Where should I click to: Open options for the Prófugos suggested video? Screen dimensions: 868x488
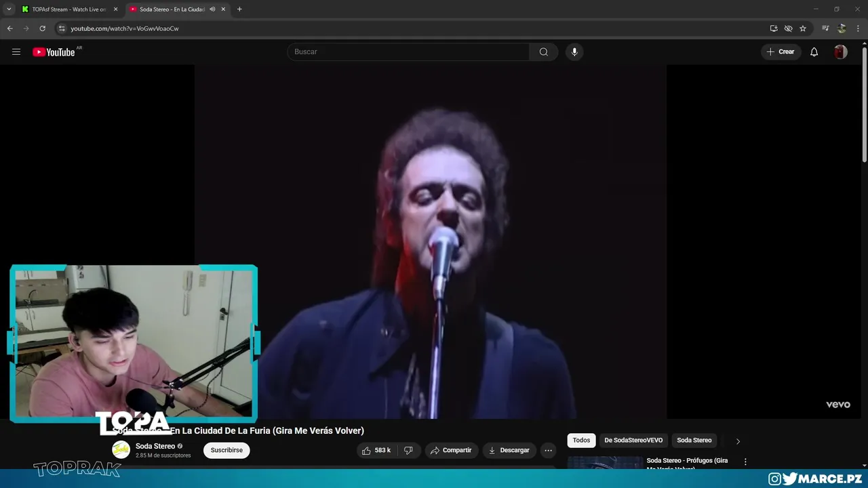(745, 462)
